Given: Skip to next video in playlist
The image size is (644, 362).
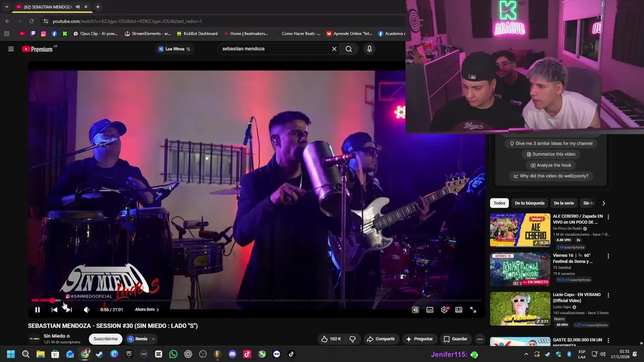Looking at the screenshot, I should click(68, 310).
